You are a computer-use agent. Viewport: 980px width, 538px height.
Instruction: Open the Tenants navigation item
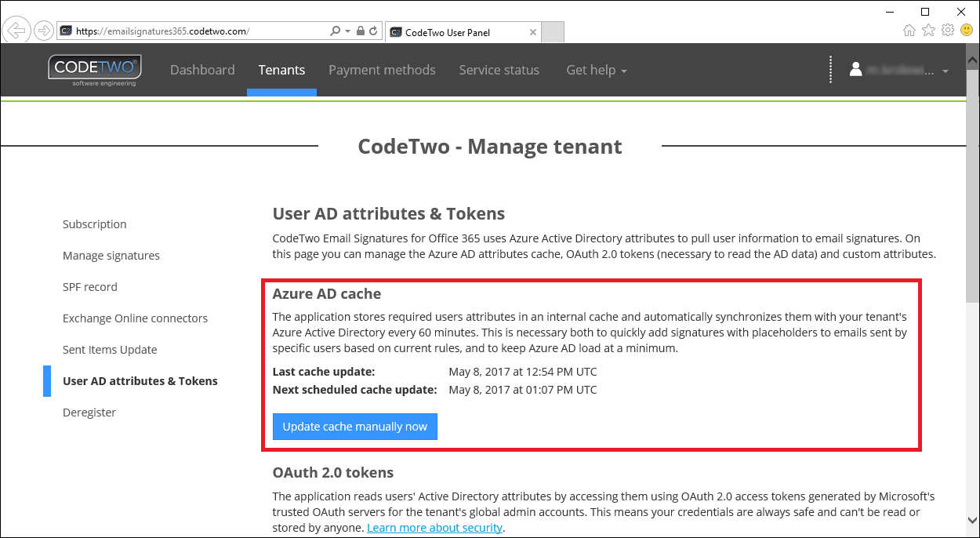281,70
